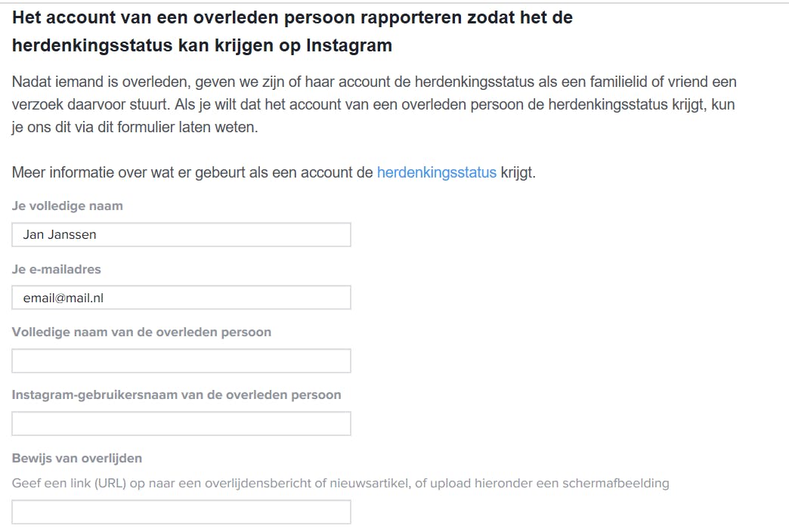This screenshot has height=532, width=789.
Task: Click the 'Bewijs van overlijden' URL field
Action: 181,512
